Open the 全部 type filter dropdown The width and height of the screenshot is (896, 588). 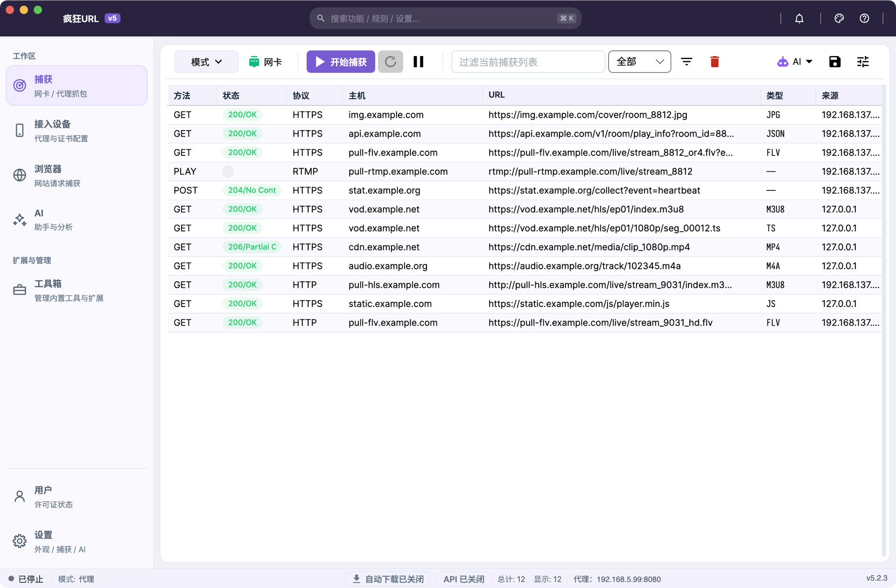[x=639, y=62]
